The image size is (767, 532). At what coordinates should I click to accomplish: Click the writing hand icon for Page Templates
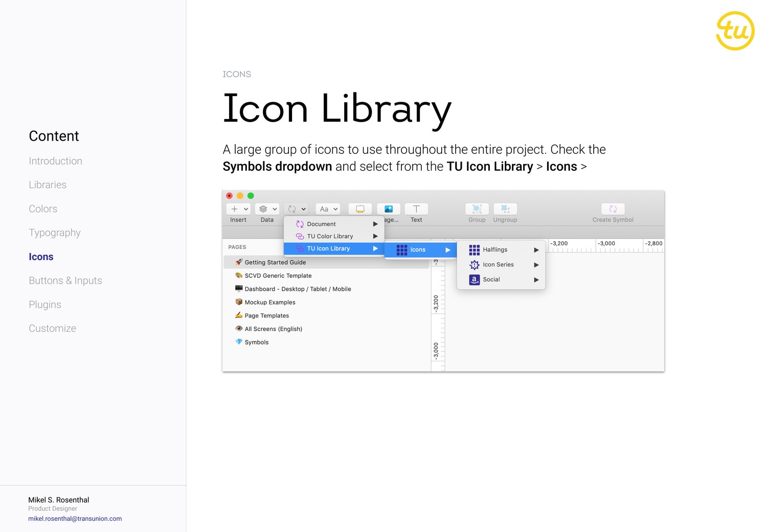(239, 315)
